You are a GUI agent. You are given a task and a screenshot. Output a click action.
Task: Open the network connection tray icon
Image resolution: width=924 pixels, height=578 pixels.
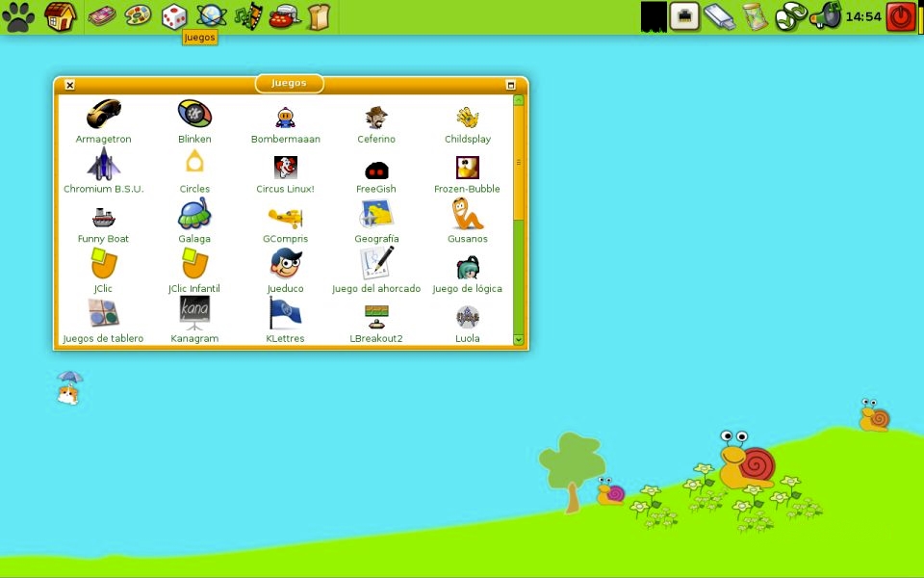tap(684, 16)
